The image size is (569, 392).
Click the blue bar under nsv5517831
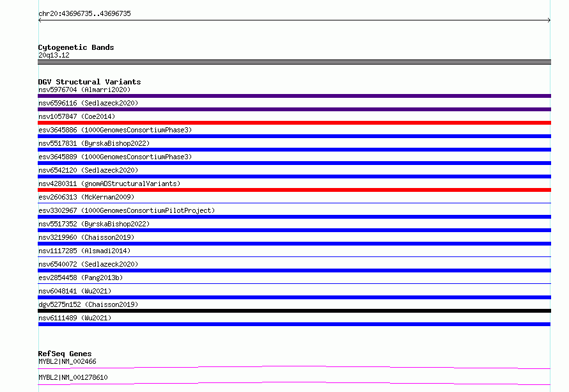(294, 150)
